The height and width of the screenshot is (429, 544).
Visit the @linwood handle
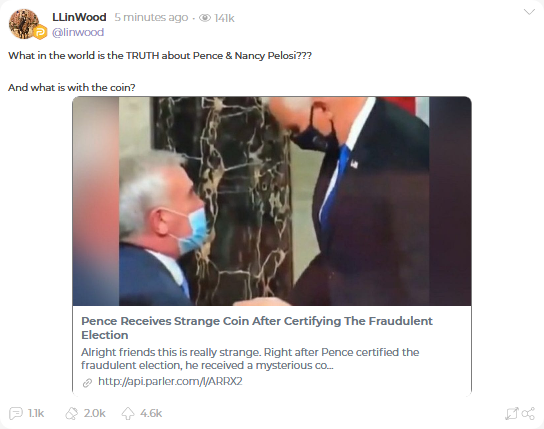tap(78, 32)
